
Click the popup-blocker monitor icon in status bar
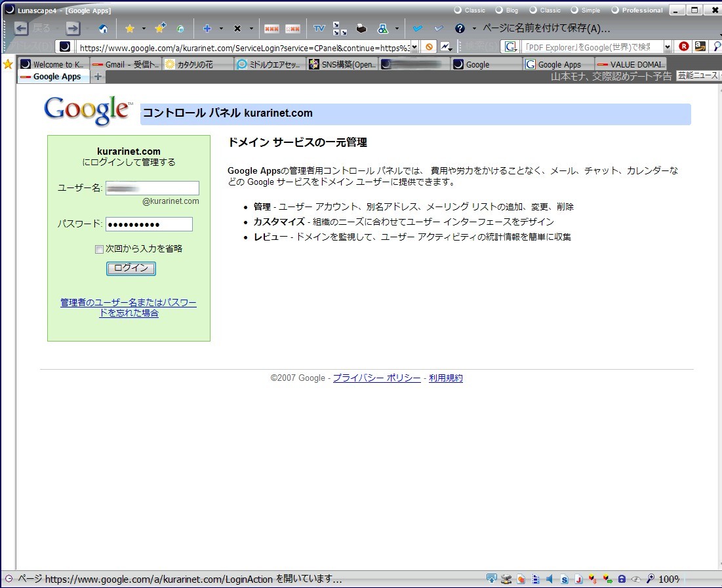click(x=492, y=578)
